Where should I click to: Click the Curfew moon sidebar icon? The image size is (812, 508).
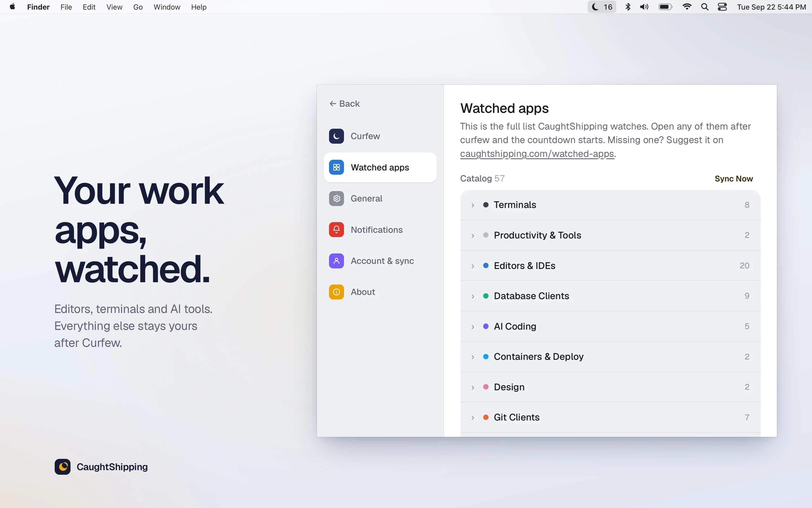point(336,136)
